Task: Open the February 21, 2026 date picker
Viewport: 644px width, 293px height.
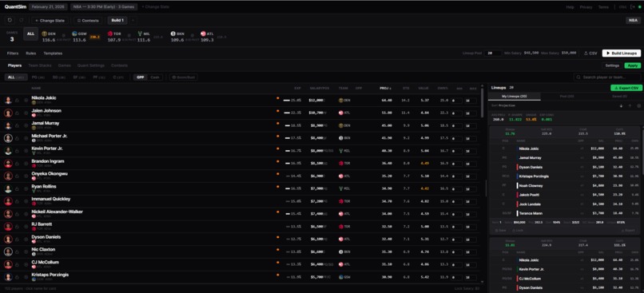Action: tap(49, 7)
